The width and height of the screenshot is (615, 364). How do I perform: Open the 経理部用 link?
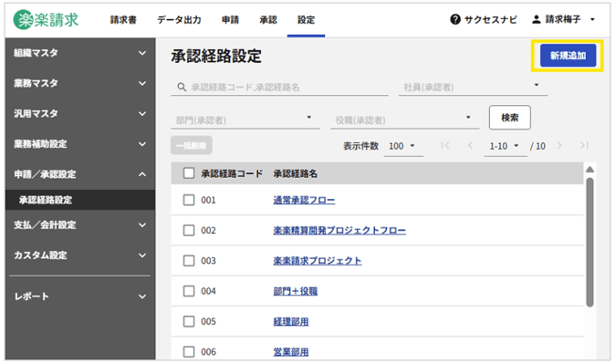coord(291,322)
